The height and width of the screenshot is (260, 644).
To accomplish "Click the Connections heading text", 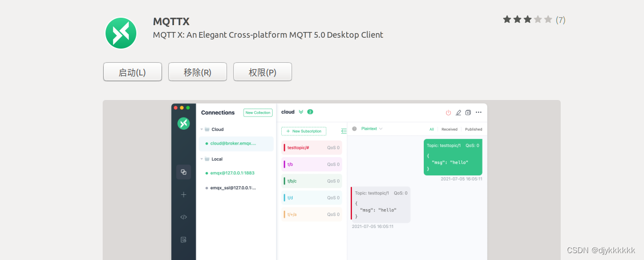I will (218, 113).
